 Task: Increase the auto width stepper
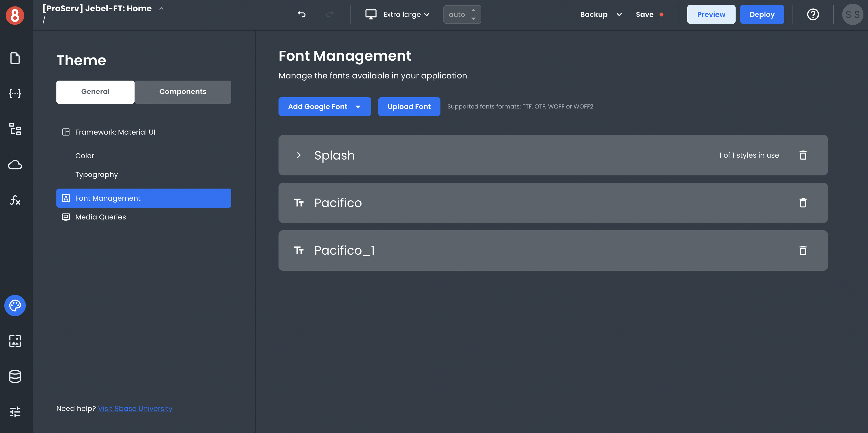pyautogui.click(x=473, y=10)
